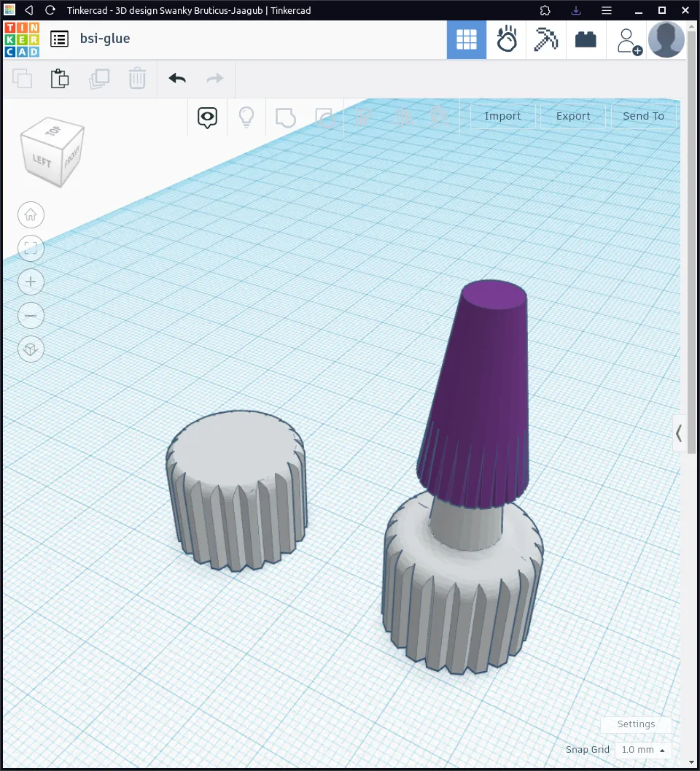Reload the page
Viewport: 700px width, 771px height.
tap(50, 10)
